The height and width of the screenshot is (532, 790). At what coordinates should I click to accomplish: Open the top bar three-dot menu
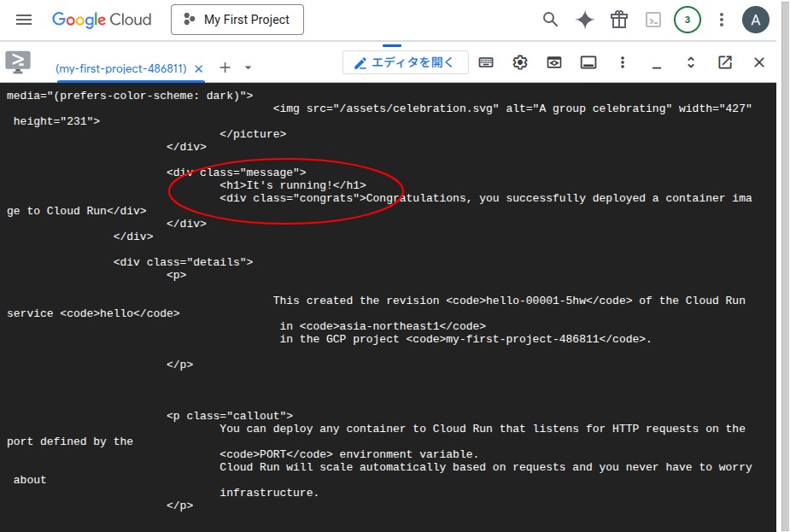click(722, 20)
